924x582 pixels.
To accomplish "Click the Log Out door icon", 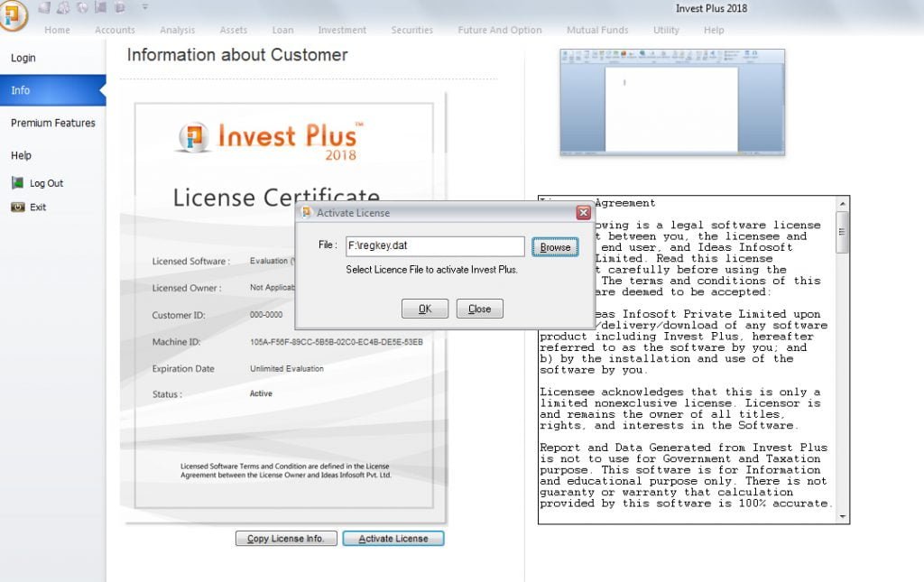I will pos(18,182).
